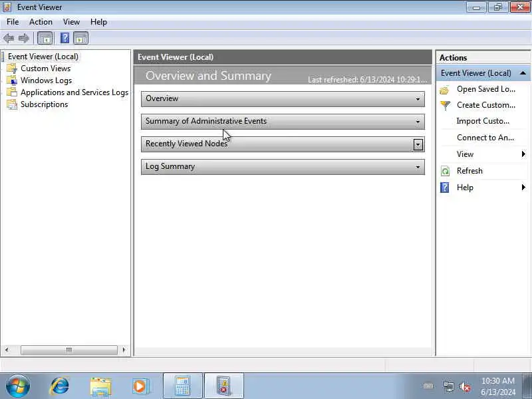Click the tree pane scroll right arrow
The image size is (532, 399).
(x=124, y=350)
